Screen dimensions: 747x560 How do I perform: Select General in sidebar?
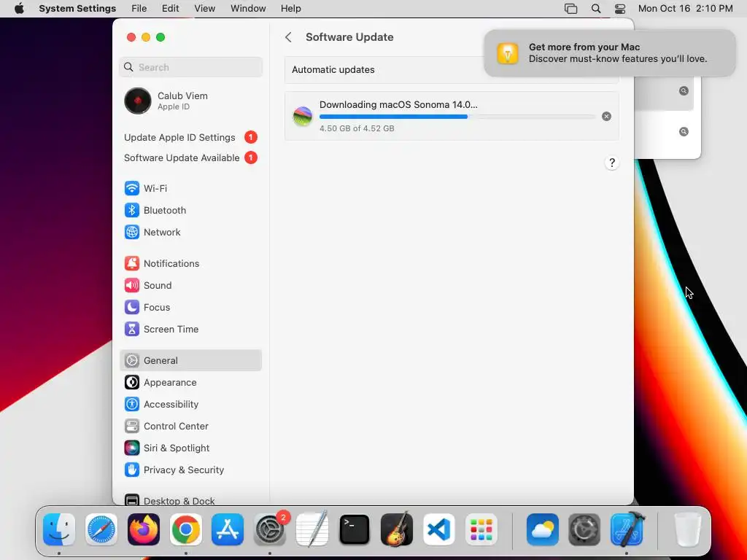point(190,360)
